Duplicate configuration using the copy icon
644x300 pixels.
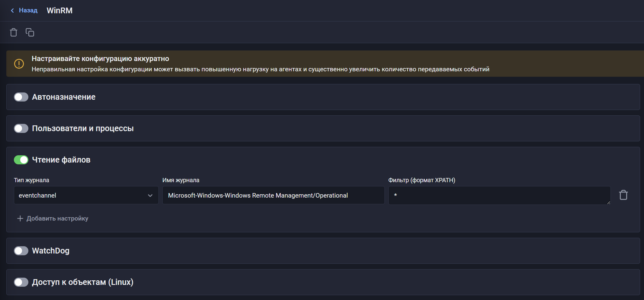click(x=30, y=32)
